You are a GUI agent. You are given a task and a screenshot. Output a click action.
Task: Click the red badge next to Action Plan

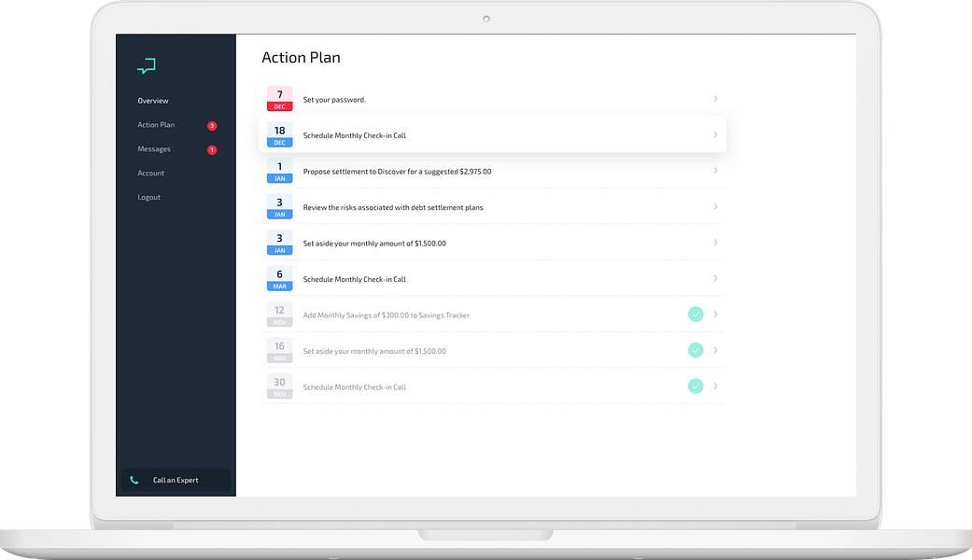pos(212,126)
